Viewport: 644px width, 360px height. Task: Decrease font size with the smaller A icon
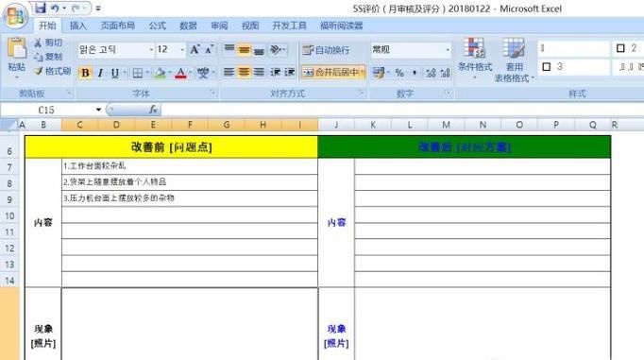pos(209,50)
